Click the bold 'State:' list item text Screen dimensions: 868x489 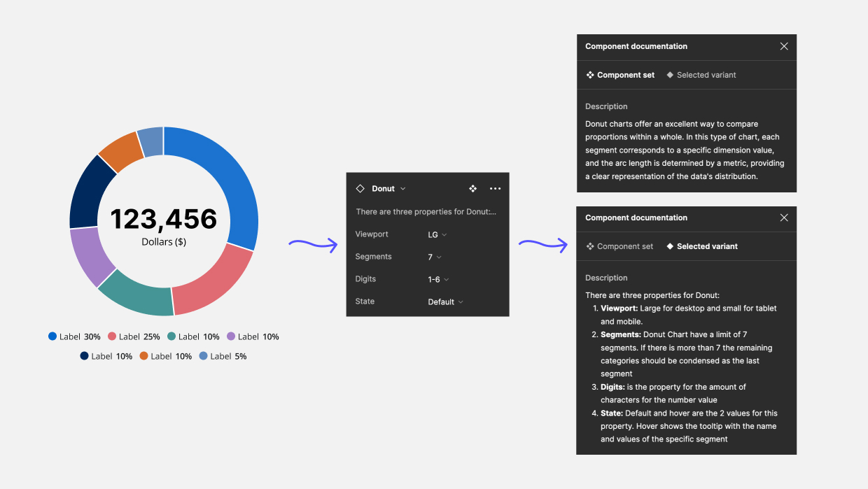point(612,413)
